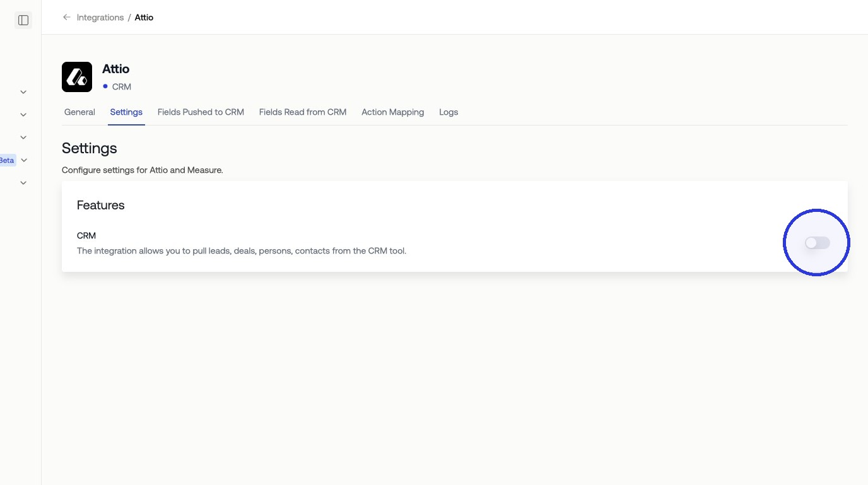Navigate to the Integrations breadcrumb link

[100, 18]
